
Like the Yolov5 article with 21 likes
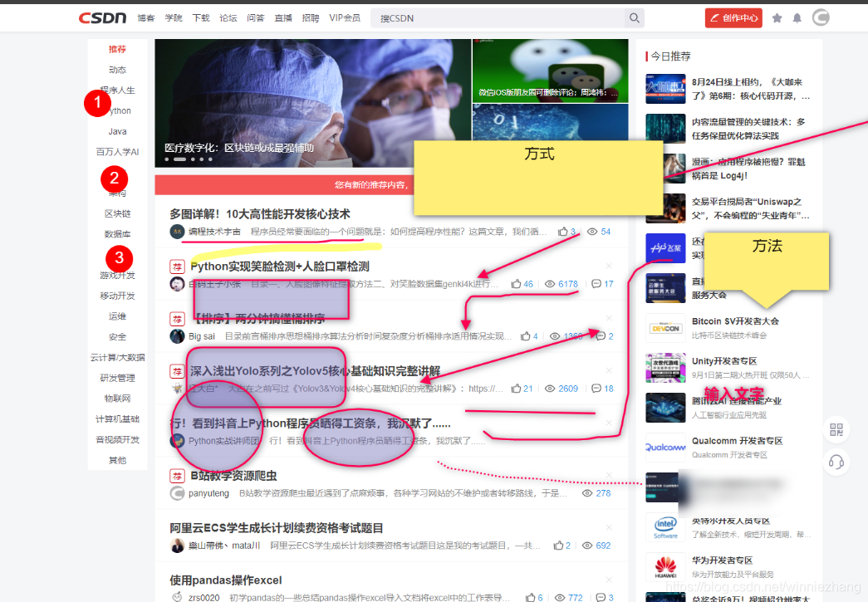pyautogui.click(x=517, y=389)
